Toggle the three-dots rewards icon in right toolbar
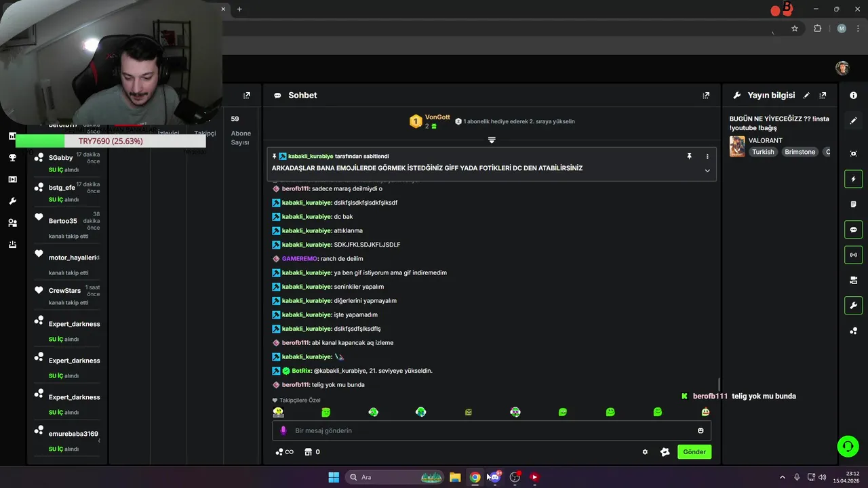The width and height of the screenshot is (868, 488). pyautogui.click(x=853, y=331)
